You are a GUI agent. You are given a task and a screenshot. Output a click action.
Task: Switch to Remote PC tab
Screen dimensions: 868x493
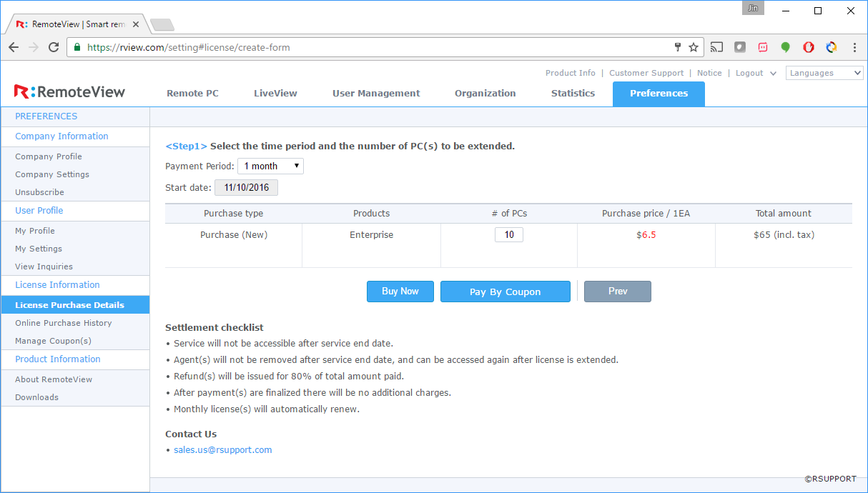[192, 93]
